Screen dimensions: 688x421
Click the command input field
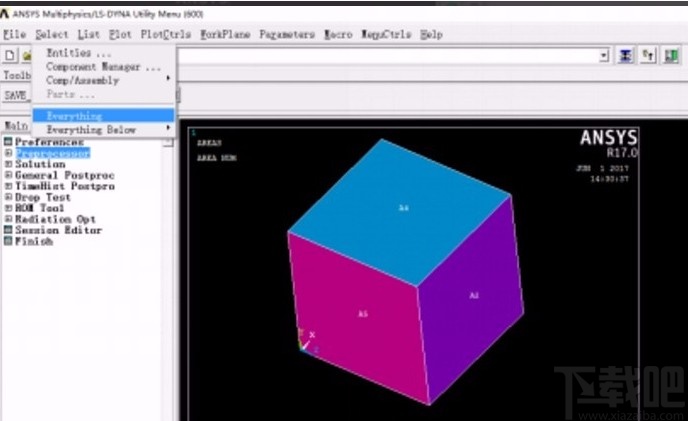pyautogui.click(x=388, y=56)
